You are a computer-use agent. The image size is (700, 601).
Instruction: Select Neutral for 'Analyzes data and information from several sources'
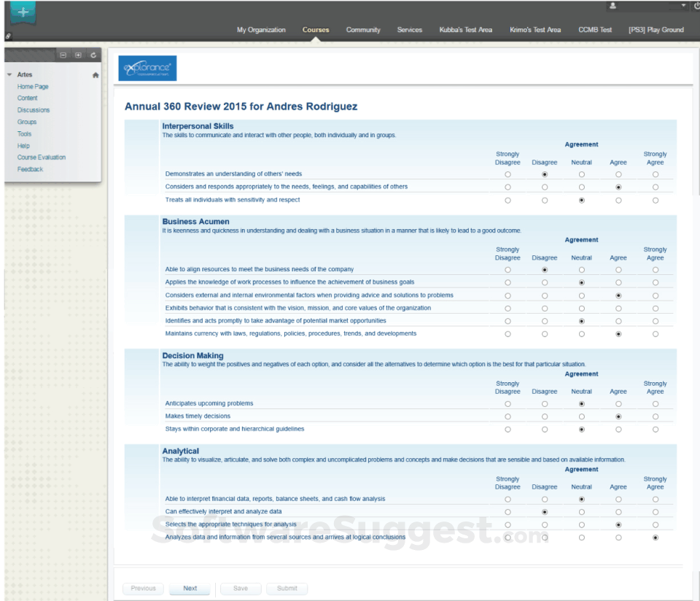(x=582, y=538)
